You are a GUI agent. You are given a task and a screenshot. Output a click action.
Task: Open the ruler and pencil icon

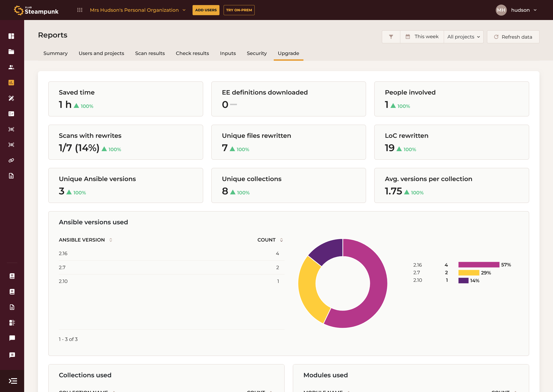tap(11, 98)
